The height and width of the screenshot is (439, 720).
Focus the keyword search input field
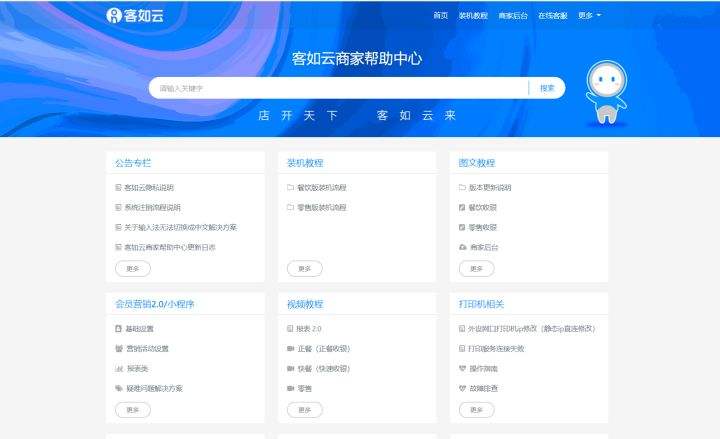[x=340, y=88]
